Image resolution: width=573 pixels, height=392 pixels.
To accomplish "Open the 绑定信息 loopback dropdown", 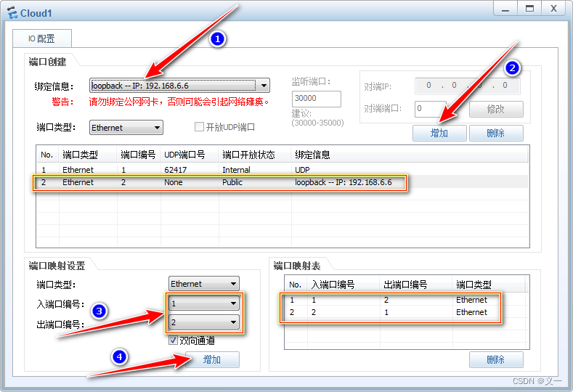I will (179, 86).
